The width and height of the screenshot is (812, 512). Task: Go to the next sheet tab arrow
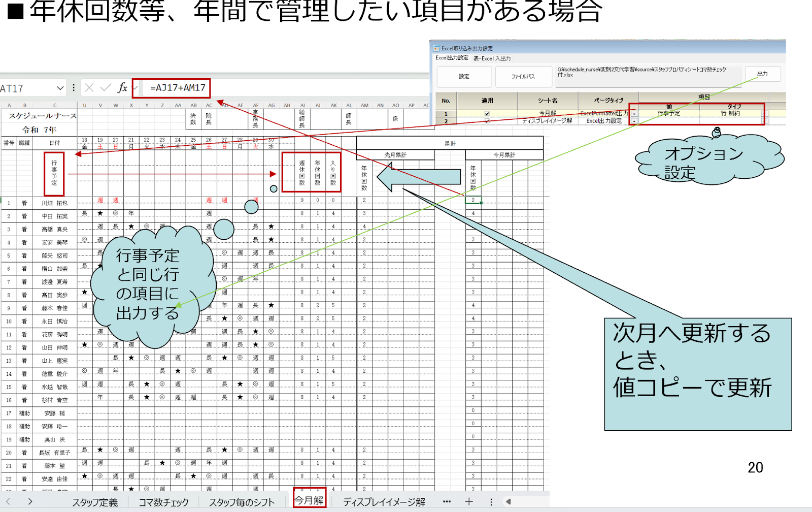[x=30, y=501]
